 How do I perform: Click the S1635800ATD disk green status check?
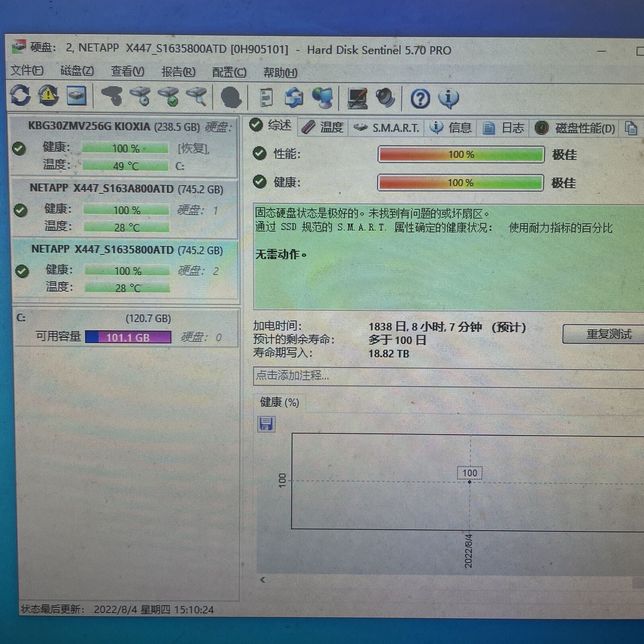pos(22,271)
